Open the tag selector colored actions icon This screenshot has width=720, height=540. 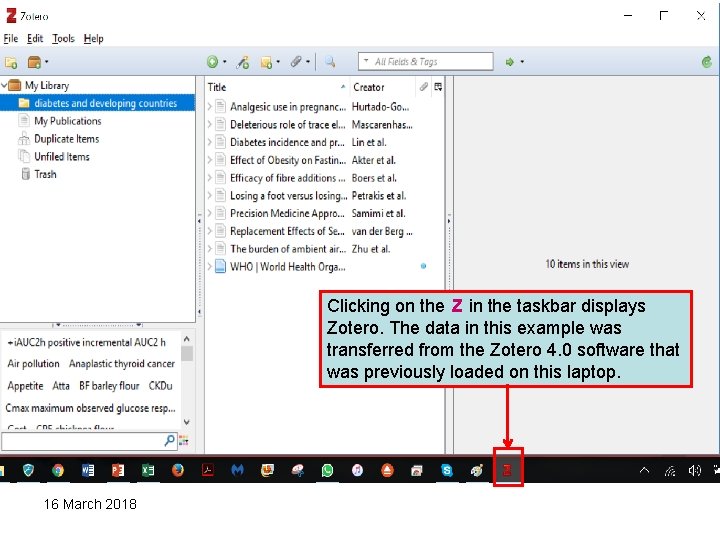[x=184, y=441]
